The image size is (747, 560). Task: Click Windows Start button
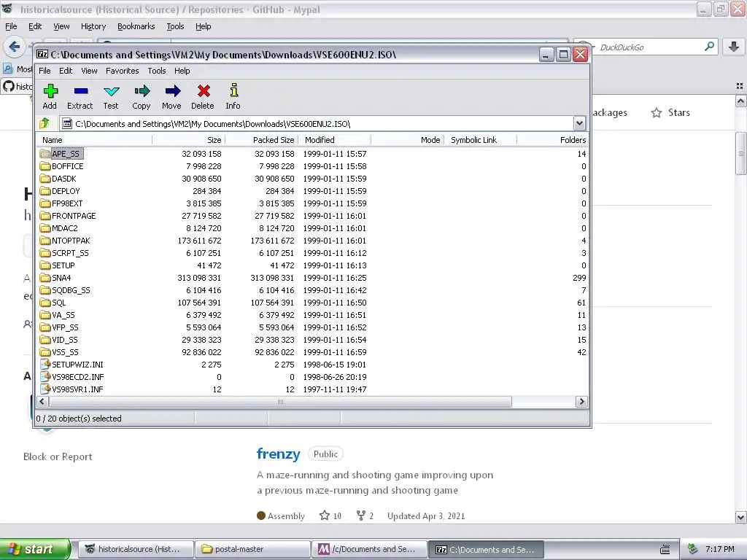pyautogui.click(x=35, y=549)
